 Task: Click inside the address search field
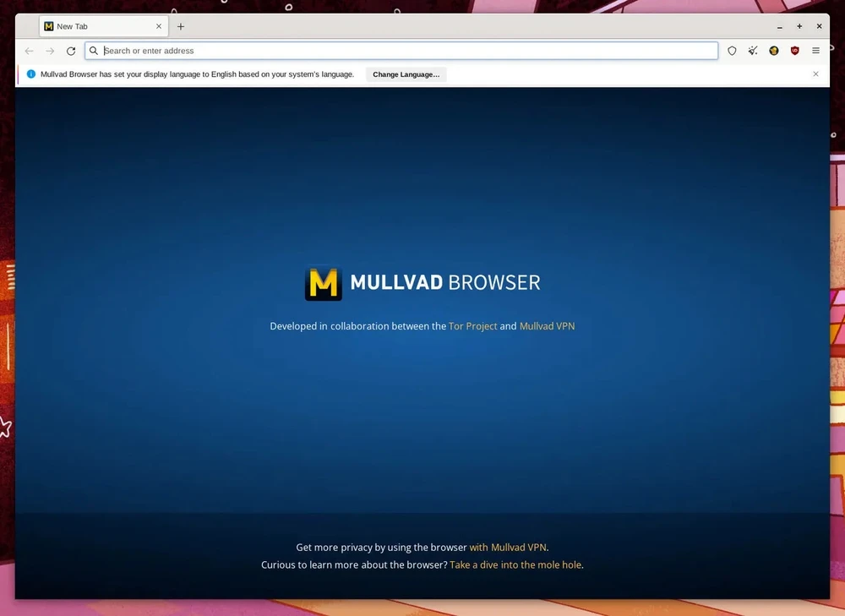pyautogui.click(x=338, y=51)
